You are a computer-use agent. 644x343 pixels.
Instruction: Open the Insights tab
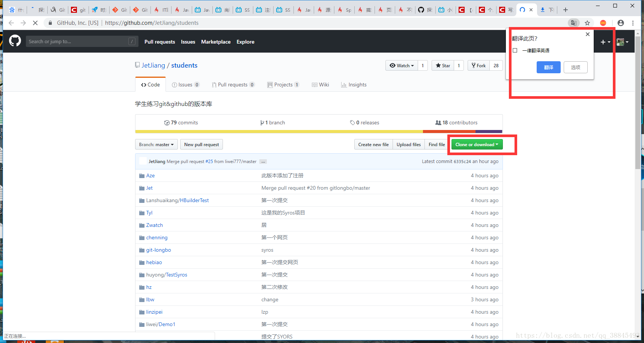(354, 85)
